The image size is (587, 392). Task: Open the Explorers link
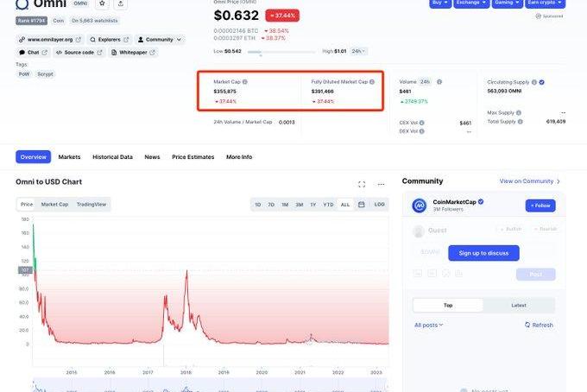[110, 40]
